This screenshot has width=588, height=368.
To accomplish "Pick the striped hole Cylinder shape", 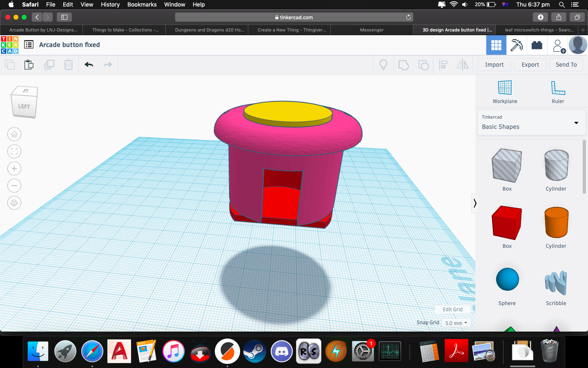I will pos(556,165).
